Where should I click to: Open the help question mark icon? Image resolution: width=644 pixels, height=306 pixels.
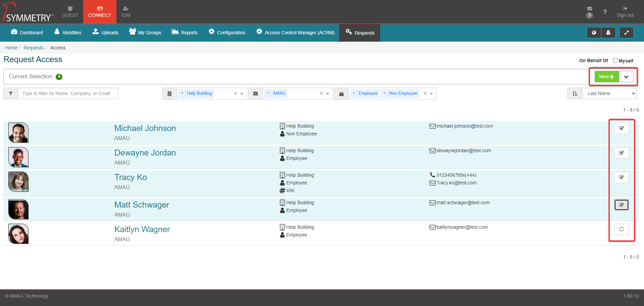(x=605, y=12)
